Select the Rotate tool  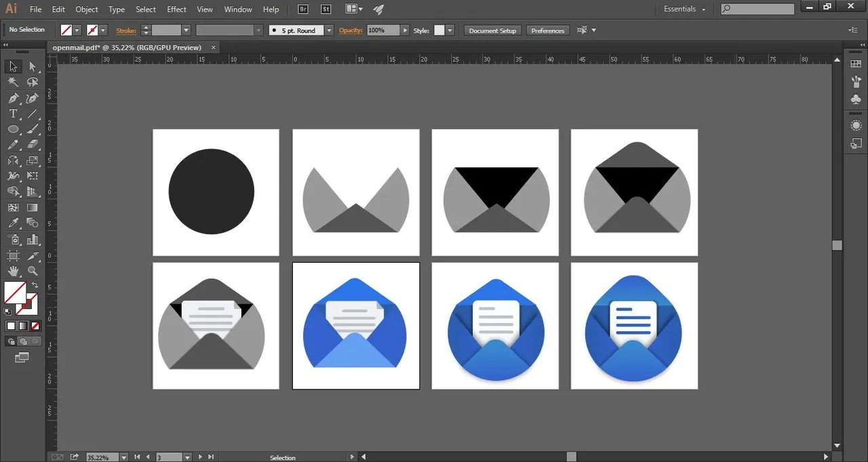pyautogui.click(x=13, y=161)
